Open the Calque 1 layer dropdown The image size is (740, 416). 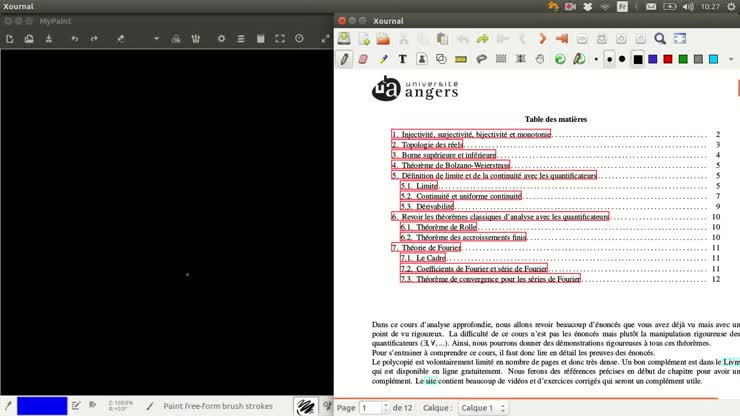pyautogui.click(x=483, y=408)
